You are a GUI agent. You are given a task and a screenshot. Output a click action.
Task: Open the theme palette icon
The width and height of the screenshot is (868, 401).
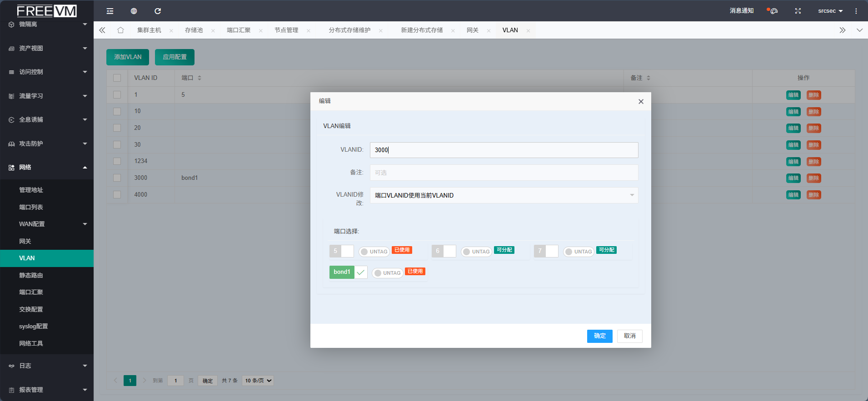(x=773, y=11)
